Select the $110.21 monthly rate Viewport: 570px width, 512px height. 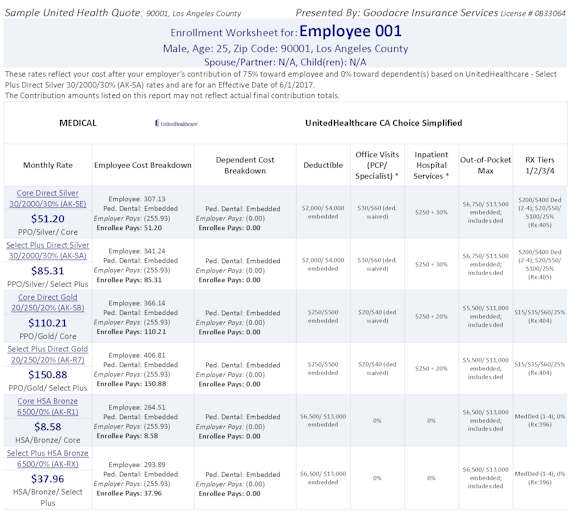point(48,323)
